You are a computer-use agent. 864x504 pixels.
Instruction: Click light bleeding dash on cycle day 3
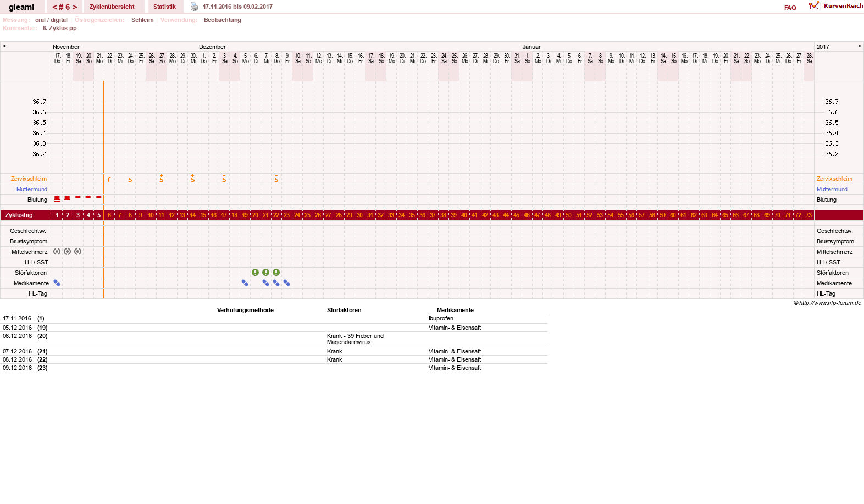[78, 197]
